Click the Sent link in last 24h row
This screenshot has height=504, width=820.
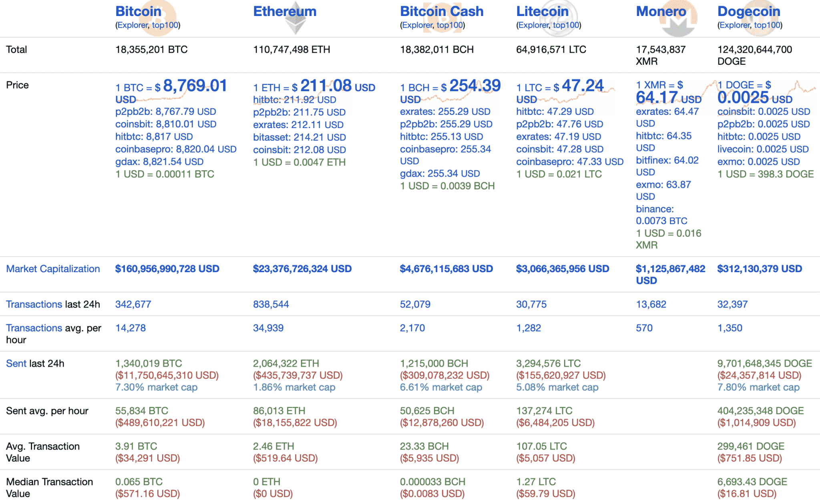tap(16, 364)
